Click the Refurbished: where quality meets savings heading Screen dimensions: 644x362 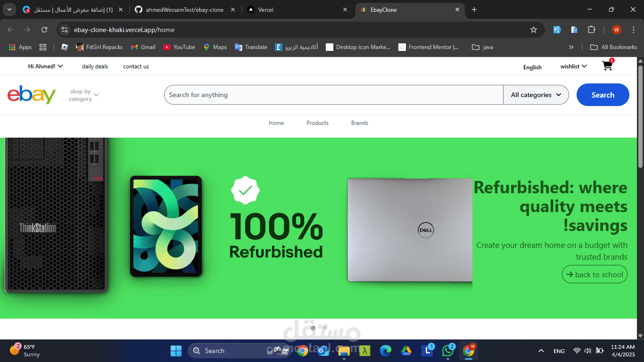(550, 206)
